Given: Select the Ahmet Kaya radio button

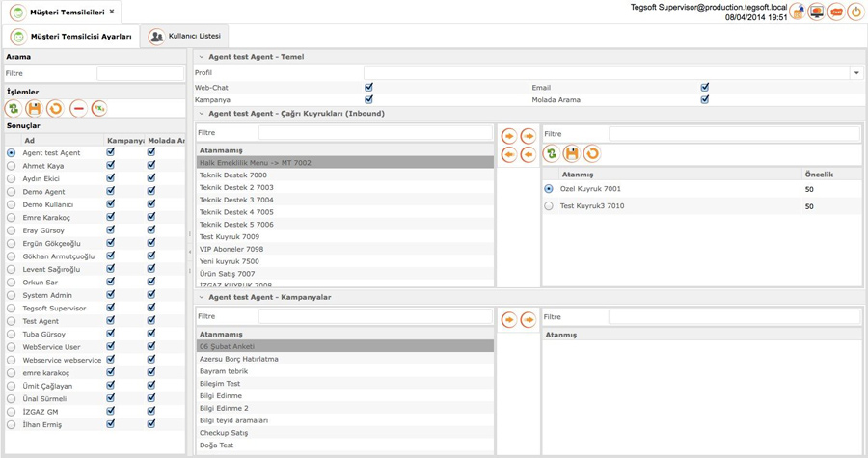Looking at the screenshot, I should pos(11,166).
